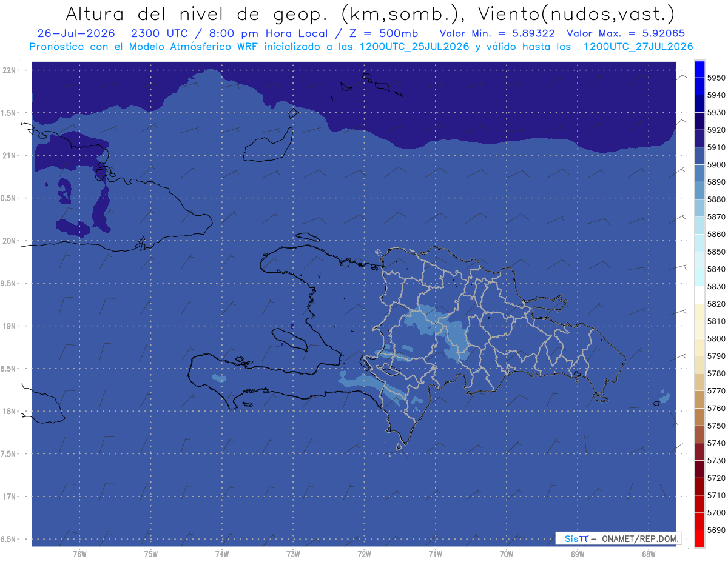The image size is (728, 562).
Task: Click the color bar segment between 5890 and 5880
Action: click(x=699, y=190)
